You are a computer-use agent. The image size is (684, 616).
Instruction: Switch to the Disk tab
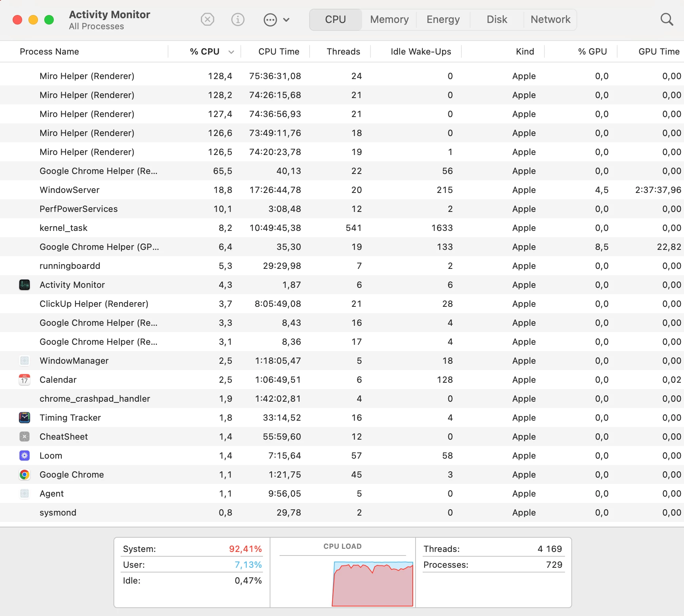tap(497, 20)
